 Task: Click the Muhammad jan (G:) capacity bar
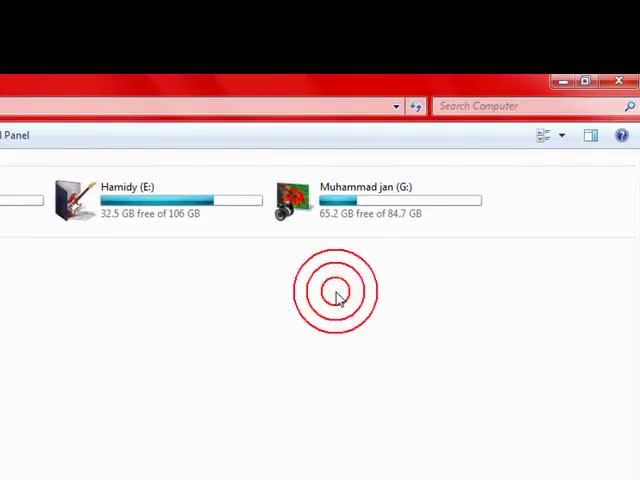(x=400, y=200)
